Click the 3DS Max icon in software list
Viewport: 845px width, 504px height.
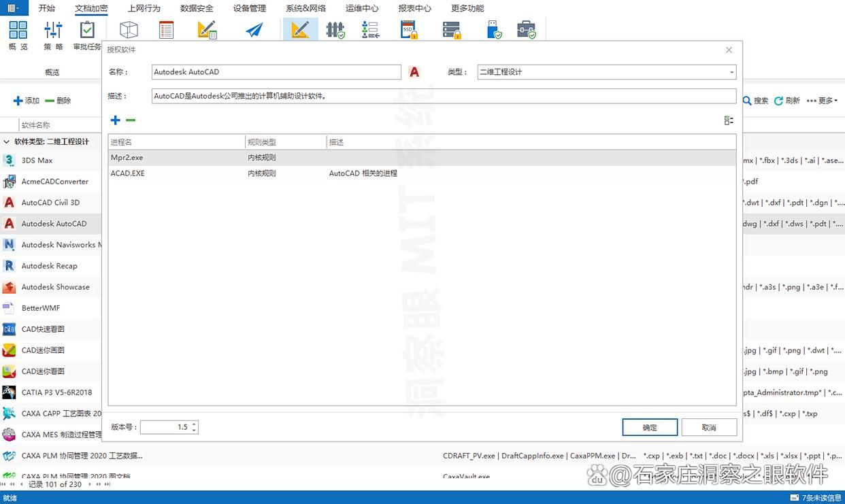click(9, 161)
